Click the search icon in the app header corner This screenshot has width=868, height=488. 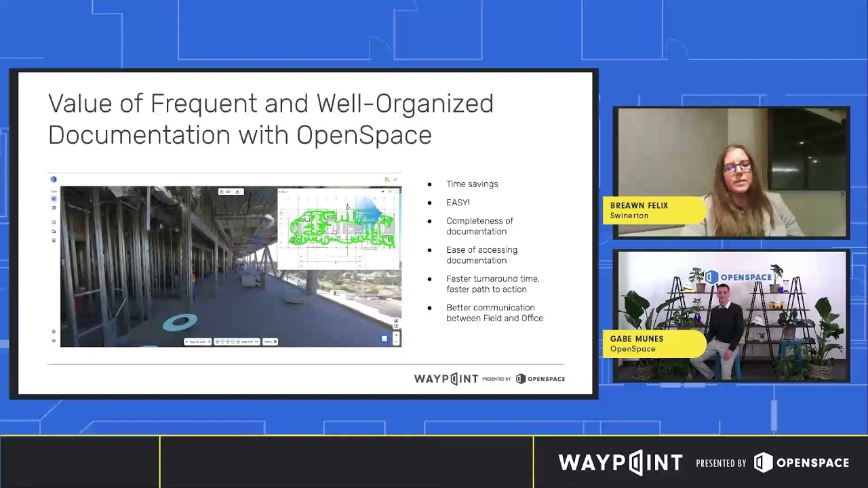387,180
